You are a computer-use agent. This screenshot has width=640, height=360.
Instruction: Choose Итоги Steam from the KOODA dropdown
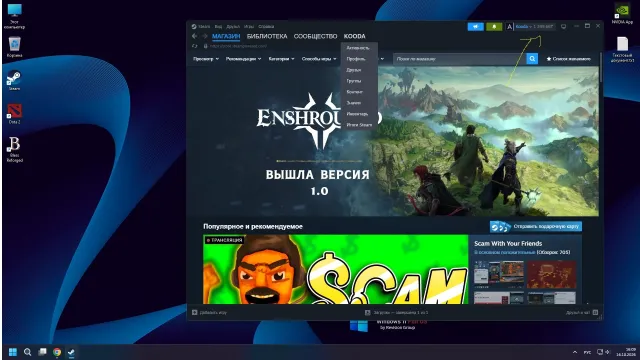pyautogui.click(x=359, y=125)
